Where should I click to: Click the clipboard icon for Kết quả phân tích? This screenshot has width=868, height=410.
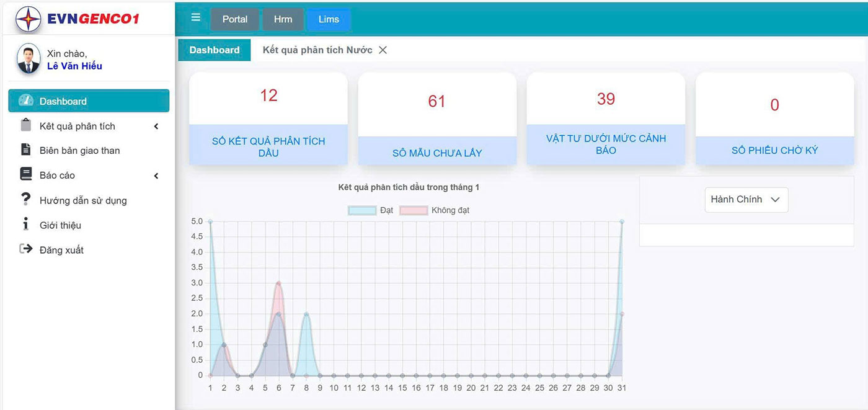(25, 125)
